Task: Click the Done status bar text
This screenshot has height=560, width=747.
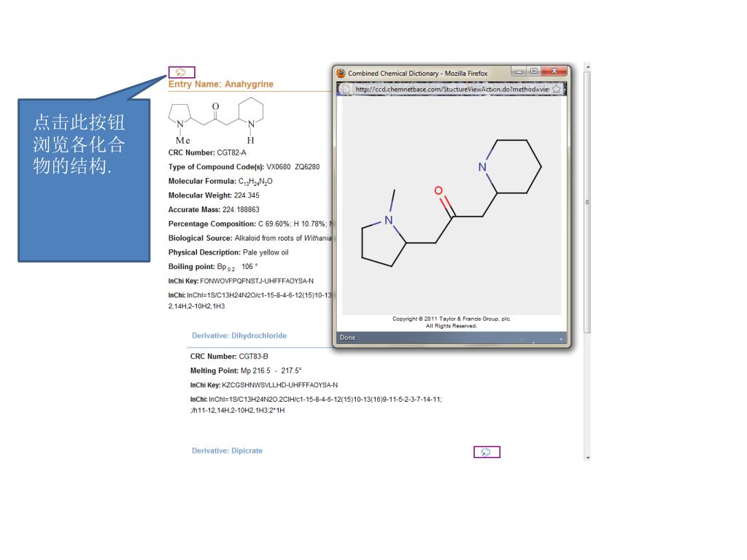Action: (348, 338)
